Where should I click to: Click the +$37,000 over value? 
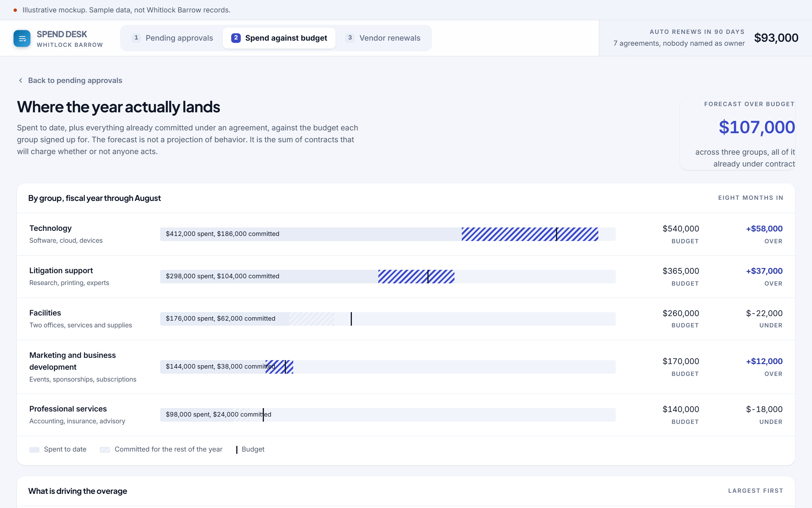(764, 271)
